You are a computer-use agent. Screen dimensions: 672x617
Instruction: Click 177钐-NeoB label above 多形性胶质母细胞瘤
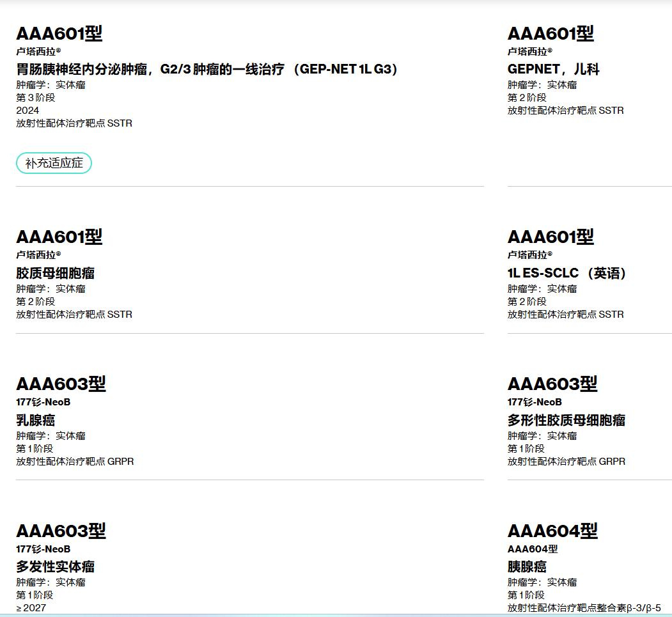tap(535, 402)
